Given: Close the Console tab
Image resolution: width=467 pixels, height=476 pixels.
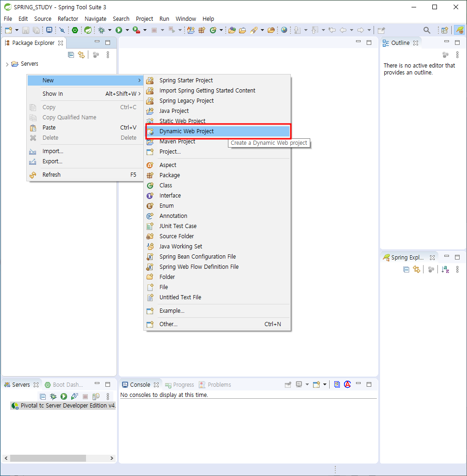Looking at the screenshot, I should (x=156, y=385).
